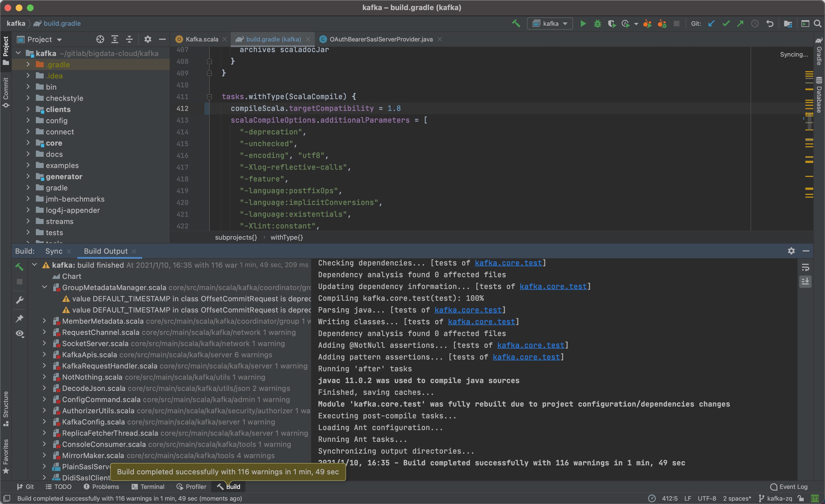825x504 pixels.
Task: Pin the Build tool window
Action: click(x=19, y=318)
